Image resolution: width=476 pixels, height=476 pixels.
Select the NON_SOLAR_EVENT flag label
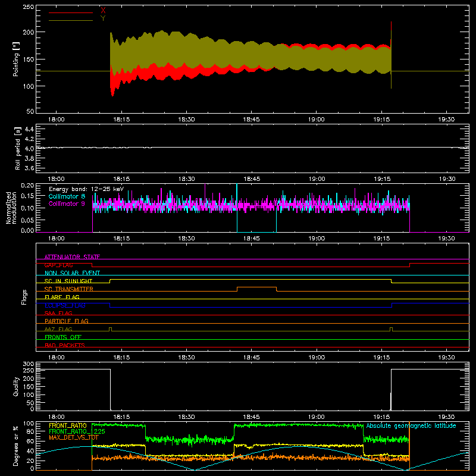[72, 273]
